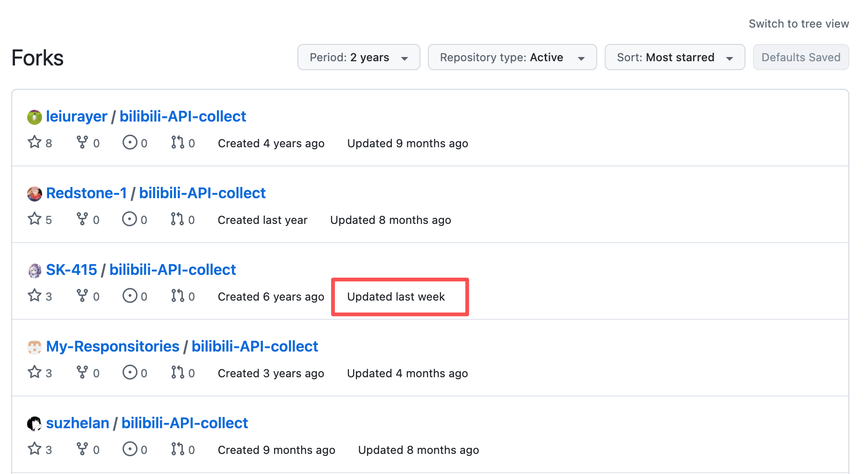Click leiurayer's avatar image

click(35, 117)
